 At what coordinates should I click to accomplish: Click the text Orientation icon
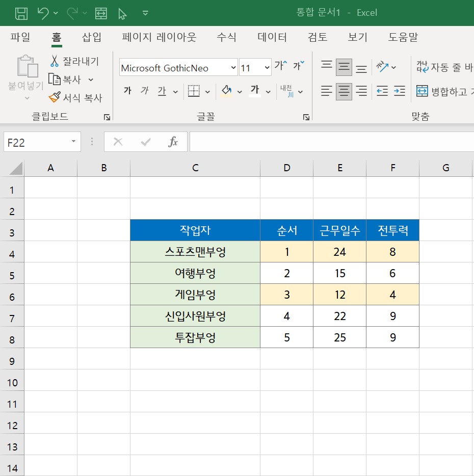pyautogui.click(x=382, y=67)
